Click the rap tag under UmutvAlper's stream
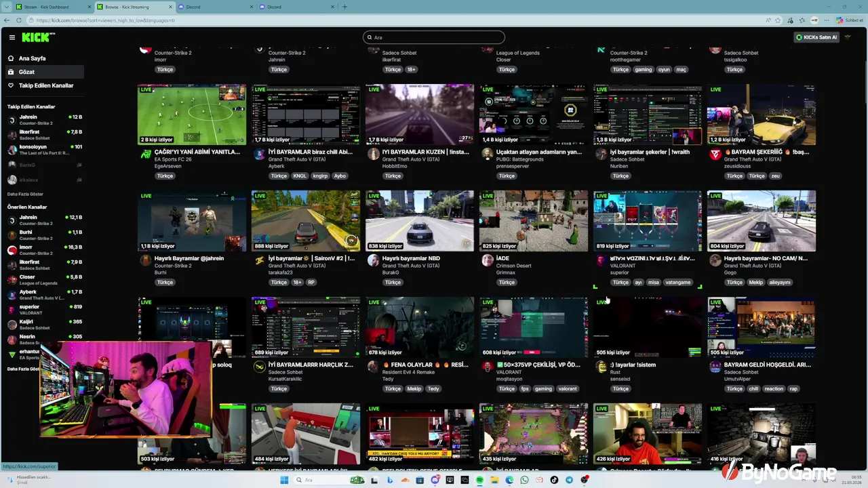 [x=793, y=389]
